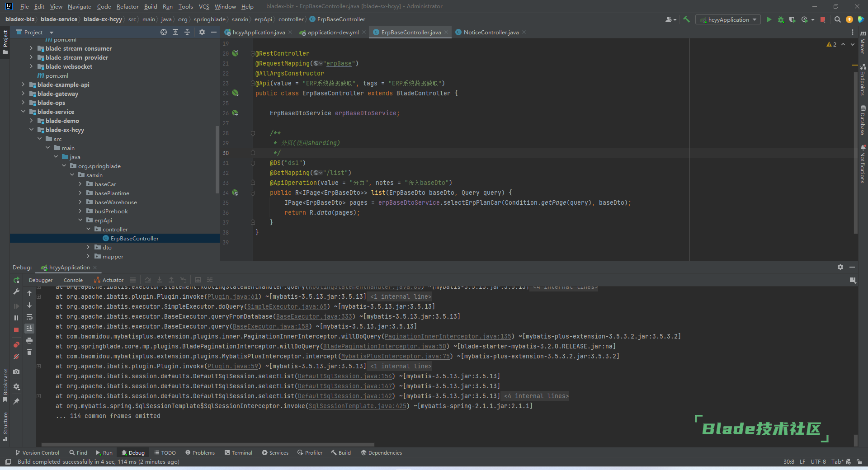This screenshot has height=470, width=868.
Task: Toggle mute breakpoints icon
Action: 16,357
